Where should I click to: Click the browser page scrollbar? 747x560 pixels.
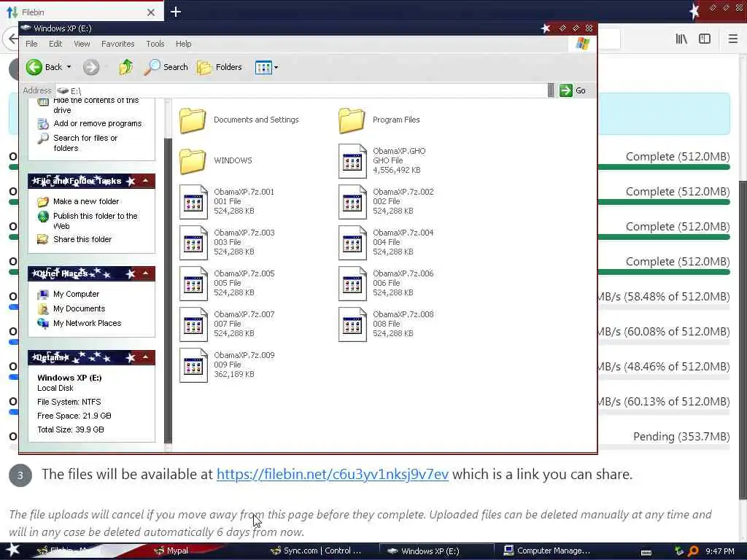743,340
